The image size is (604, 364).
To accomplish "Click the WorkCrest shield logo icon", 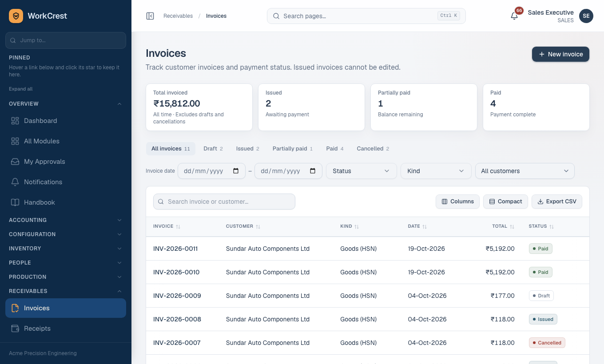I will 16,16.
